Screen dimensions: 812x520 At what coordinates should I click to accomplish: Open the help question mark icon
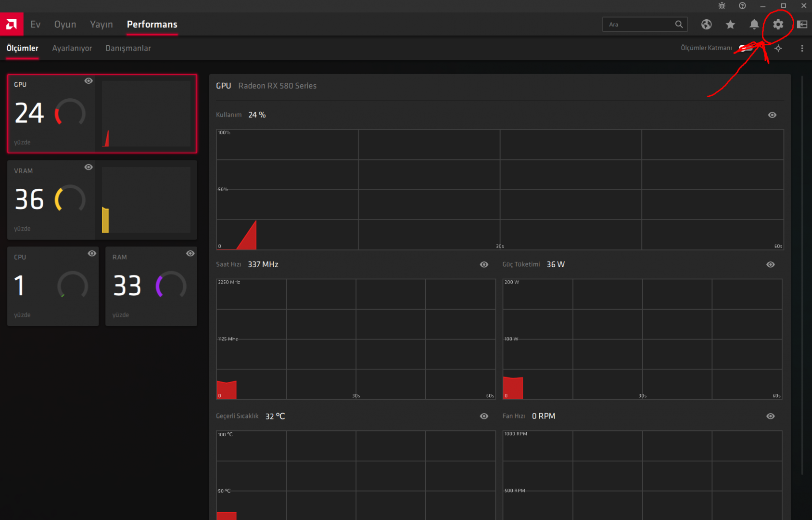coord(742,6)
